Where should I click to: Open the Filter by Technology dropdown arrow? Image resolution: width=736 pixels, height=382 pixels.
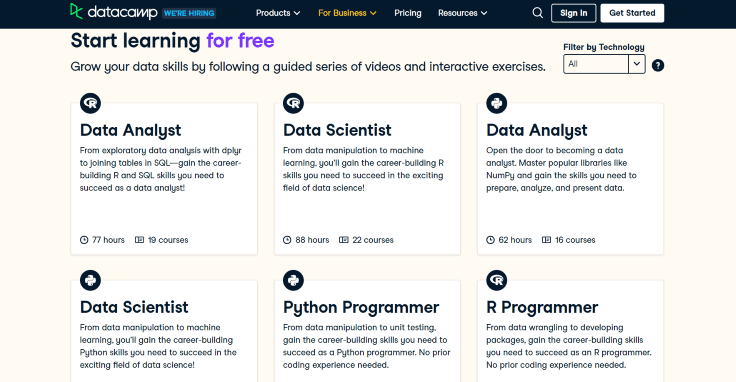tap(636, 64)
